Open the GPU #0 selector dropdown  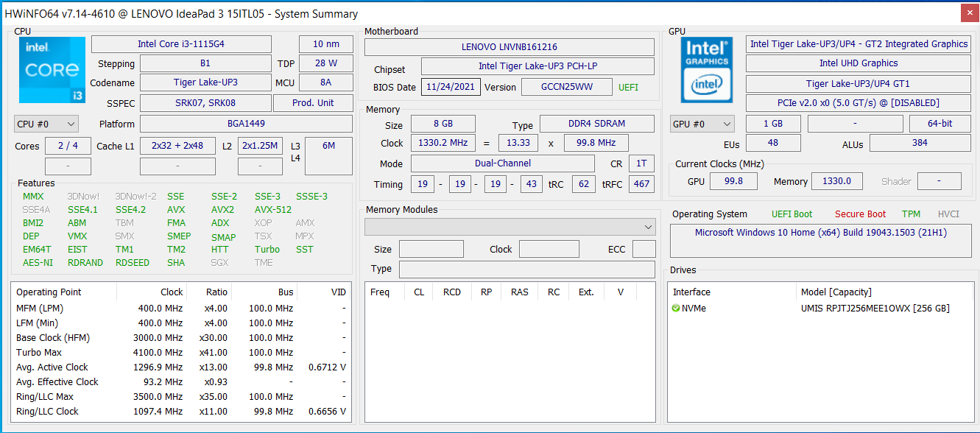point(702,124)
